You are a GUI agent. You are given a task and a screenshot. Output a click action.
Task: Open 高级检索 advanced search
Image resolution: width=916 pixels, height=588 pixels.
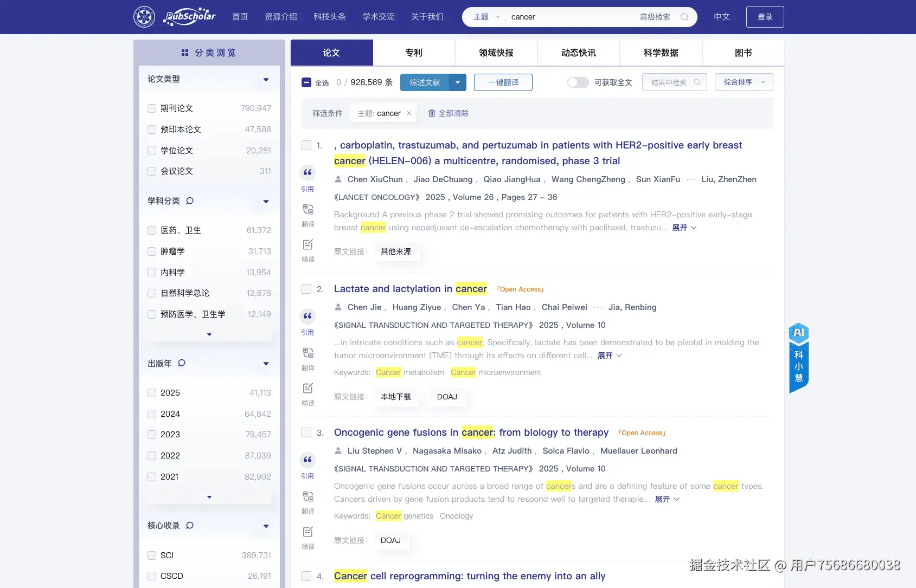(655, 17)
